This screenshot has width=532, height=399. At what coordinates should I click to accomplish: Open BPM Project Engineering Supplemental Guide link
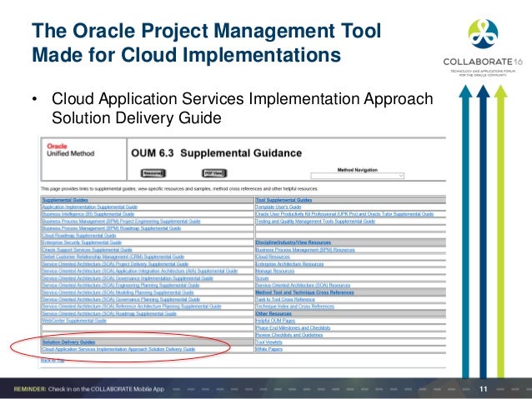[121, 221]
